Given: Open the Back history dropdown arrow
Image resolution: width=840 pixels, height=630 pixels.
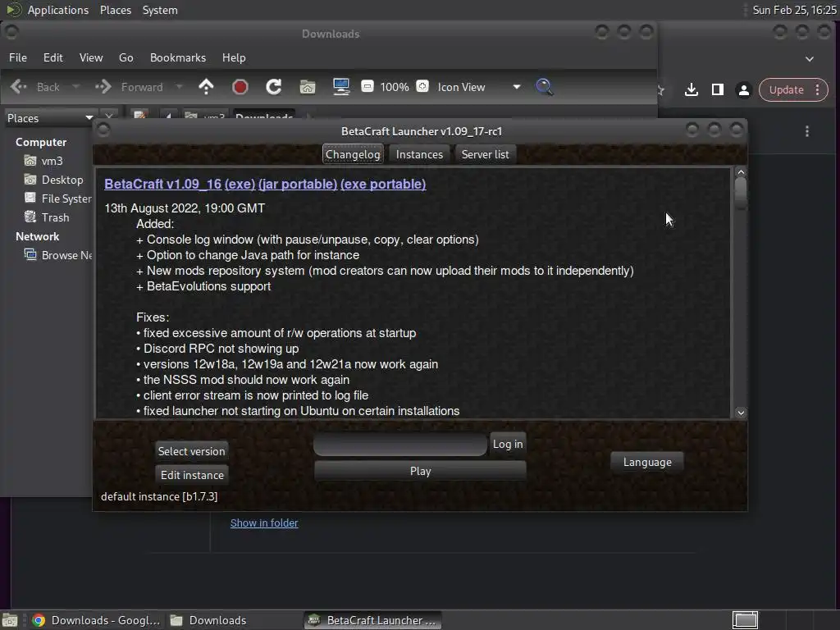Looking at the screenshot, I should click(x=75, y=87).
